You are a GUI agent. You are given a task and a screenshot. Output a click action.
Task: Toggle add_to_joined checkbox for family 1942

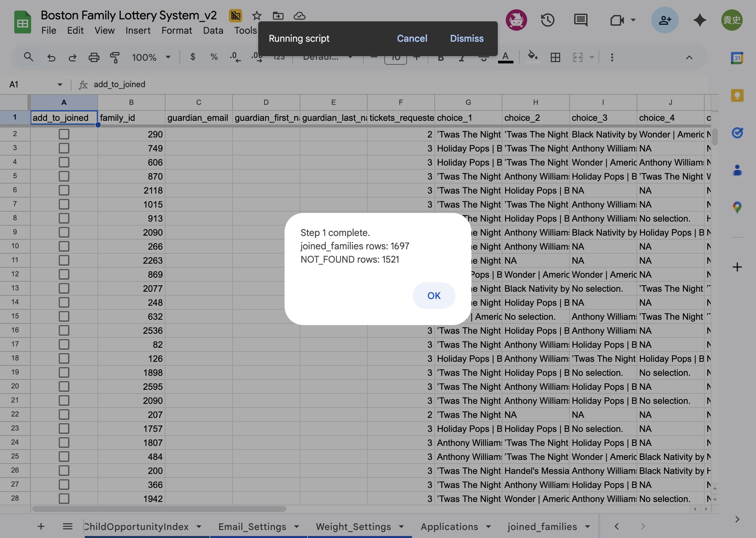(64, 499)
